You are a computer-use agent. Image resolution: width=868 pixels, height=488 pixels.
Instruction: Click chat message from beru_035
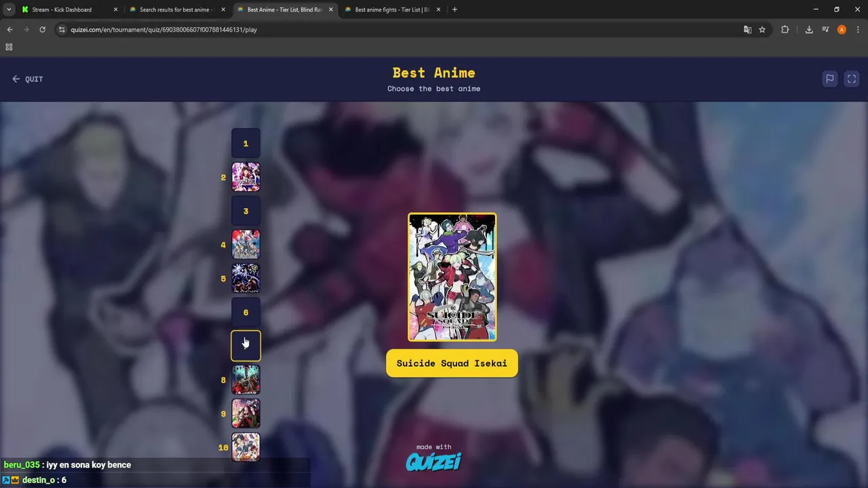click(67, 465)
